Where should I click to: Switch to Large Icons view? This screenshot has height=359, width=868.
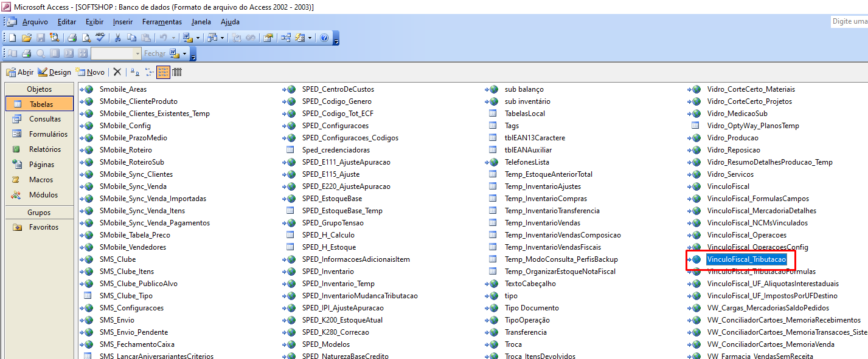(x=134, y=72)
